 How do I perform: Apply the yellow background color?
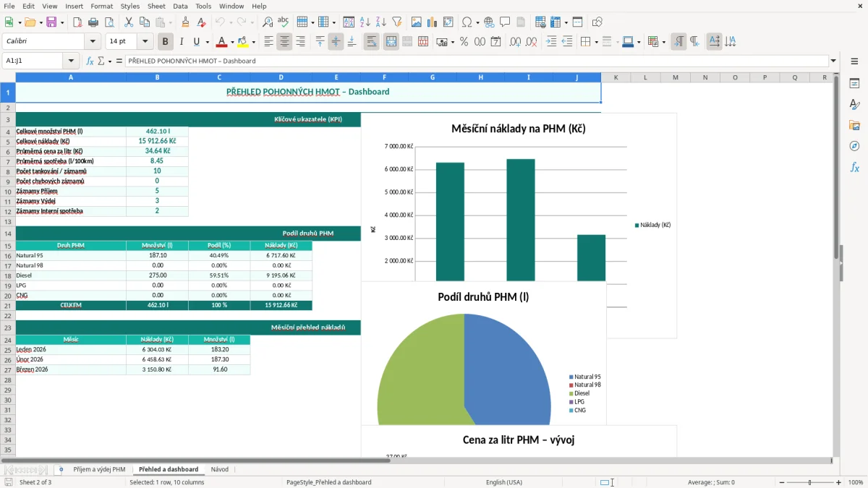(243, 42)
